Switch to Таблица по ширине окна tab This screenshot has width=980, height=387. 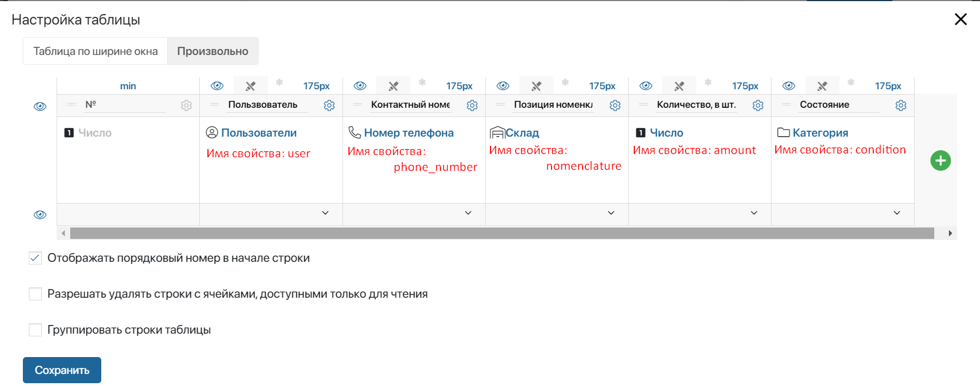pos(95,51)
